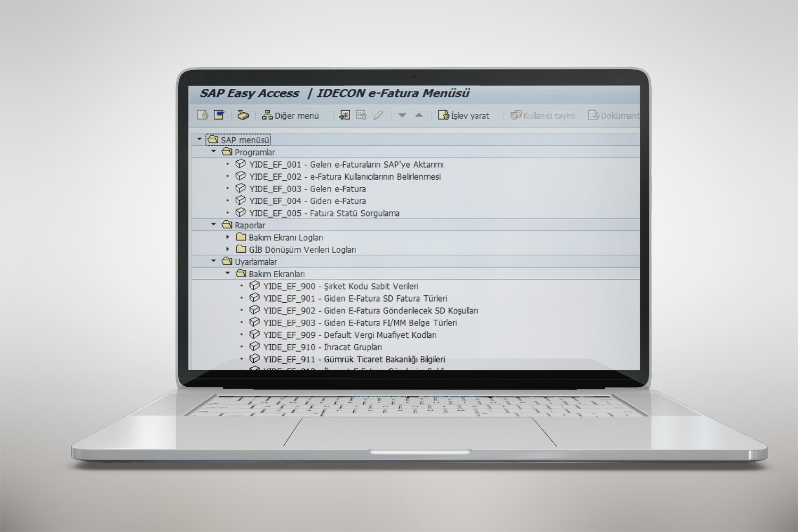Click transaction cube icon for YIDE_EF_005
The image size is (798, 532).
pyautogui.click(x=240, y=213)
